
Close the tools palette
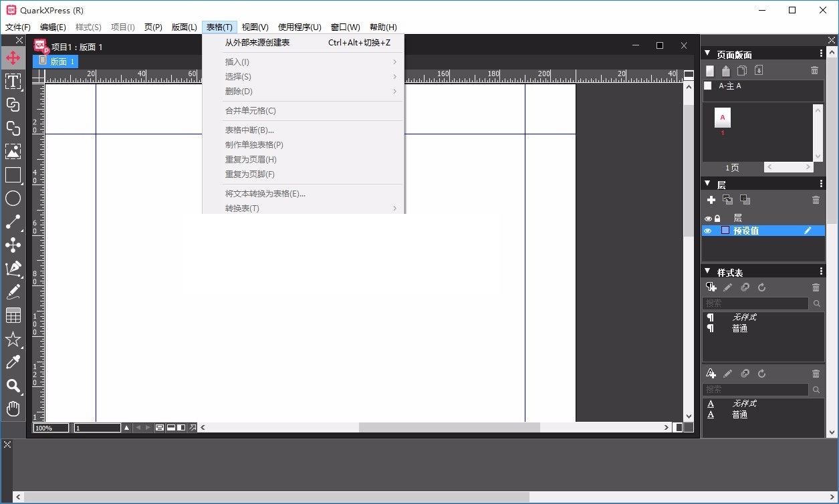(x=19, y=41)
